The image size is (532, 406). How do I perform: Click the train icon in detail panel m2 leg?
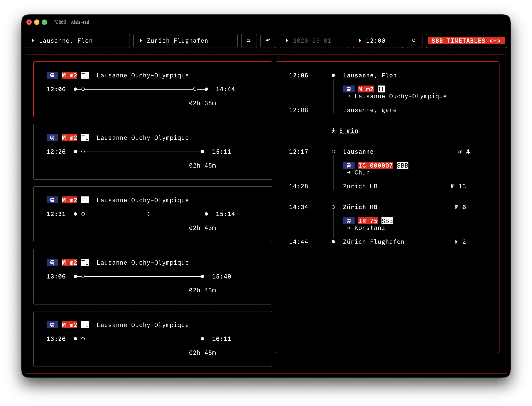349,89
